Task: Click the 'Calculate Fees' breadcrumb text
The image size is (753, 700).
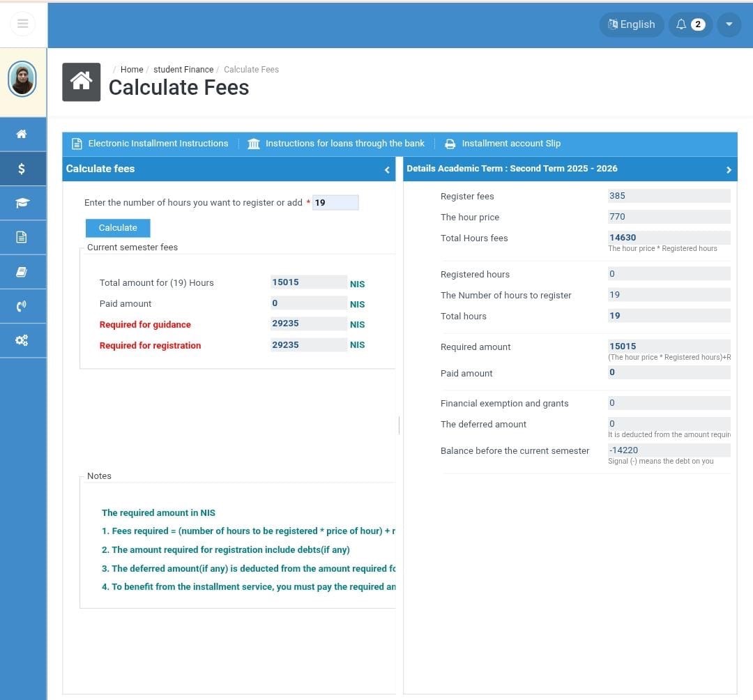Action: tap(251, 70)
